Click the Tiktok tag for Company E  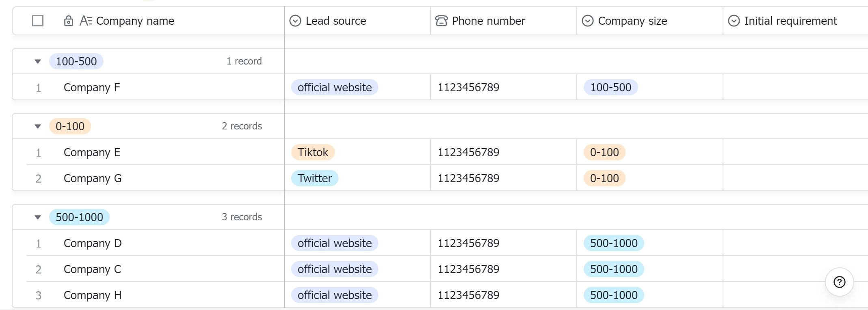coord(313,152)
